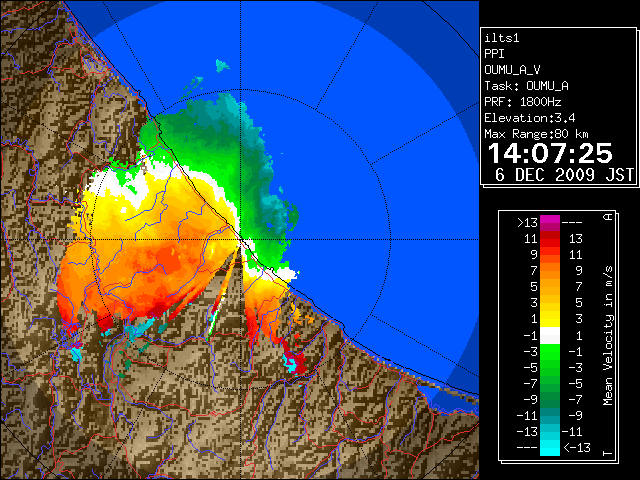Click the 'PRF: 1800Hz' value
This screenshot has width=640, height=480.
tap(522, 102)
